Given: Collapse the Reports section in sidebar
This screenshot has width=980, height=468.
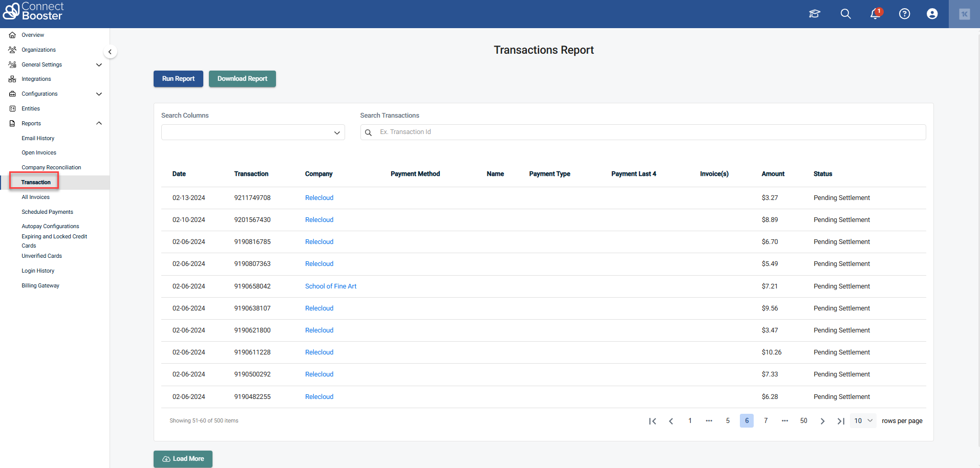Looking at the screenshot, I should [x=99, y=123].
